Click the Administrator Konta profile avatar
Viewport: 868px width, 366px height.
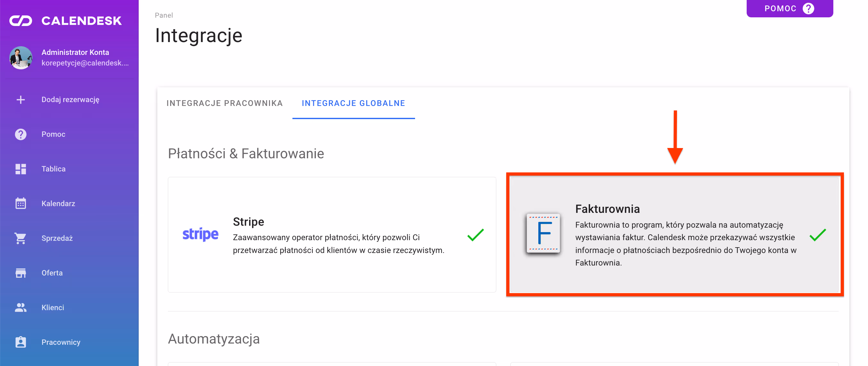coord(21,58)
